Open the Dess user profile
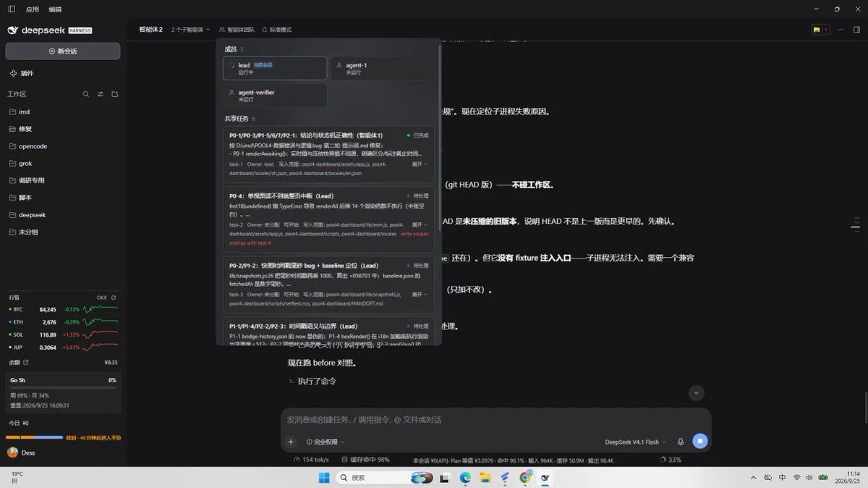 coord(22,453)
